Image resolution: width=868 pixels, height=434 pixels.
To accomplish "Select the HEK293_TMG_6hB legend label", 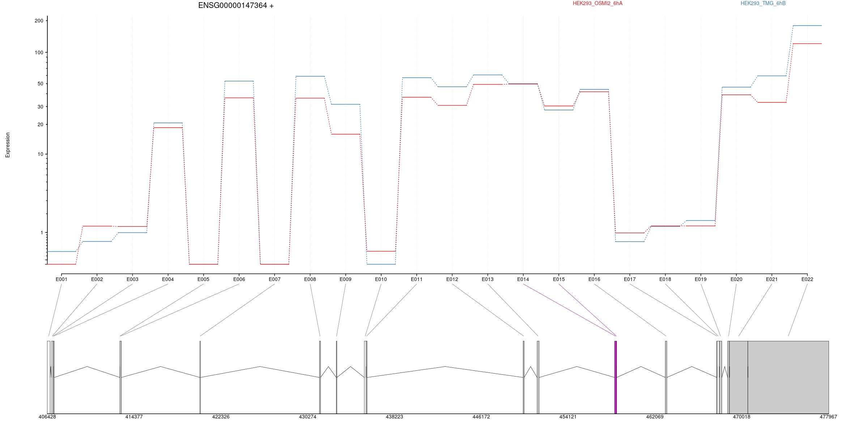I will pos(763,3).
